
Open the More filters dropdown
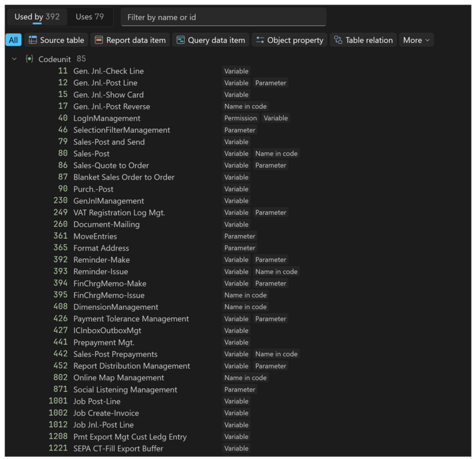[x=416, y=40]
